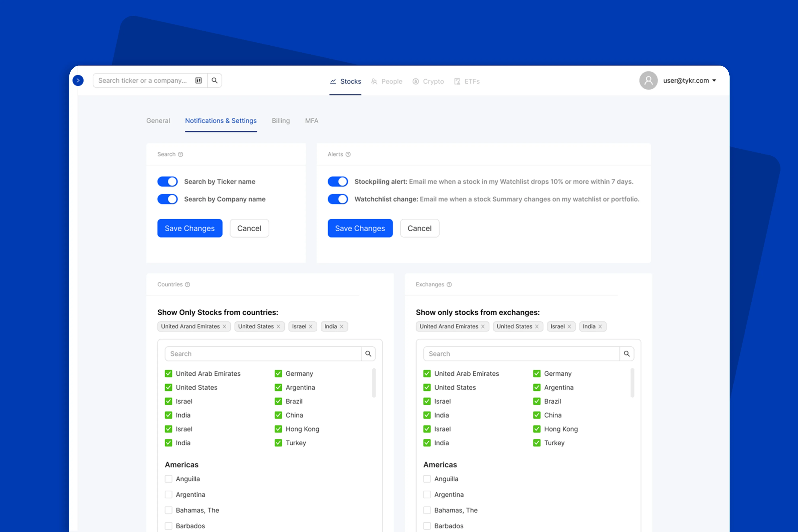
Task: Click the search magnifier icon in top bar
Action: 214,80
